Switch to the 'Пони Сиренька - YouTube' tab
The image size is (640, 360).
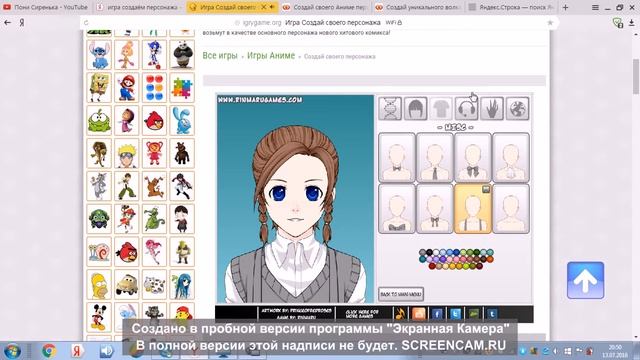46,7
